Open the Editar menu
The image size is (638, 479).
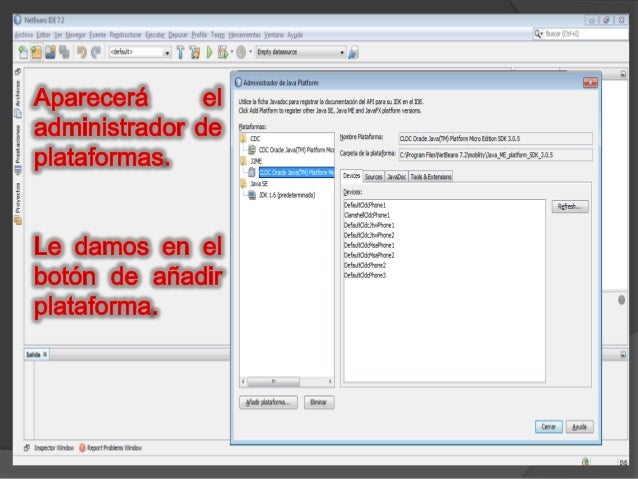[x=43, y=35]
